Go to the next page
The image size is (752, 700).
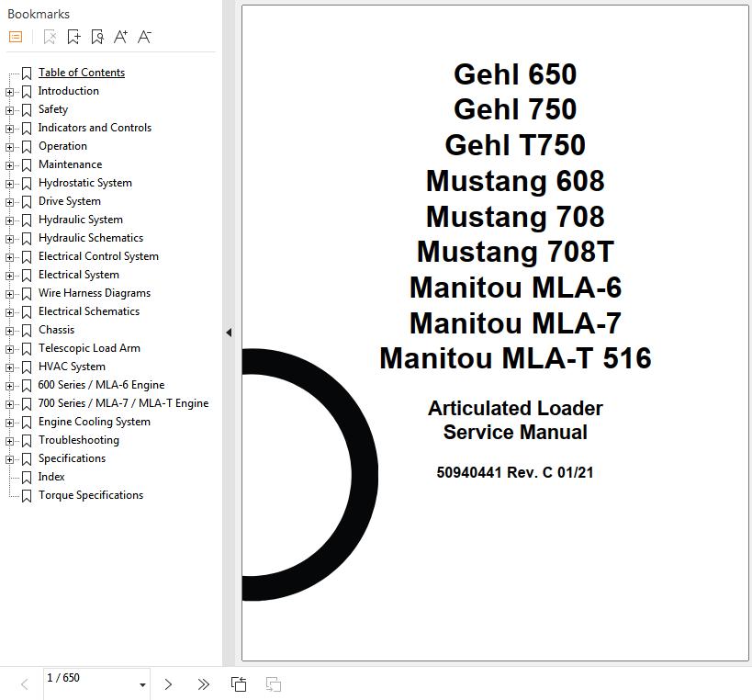point(168,684)
